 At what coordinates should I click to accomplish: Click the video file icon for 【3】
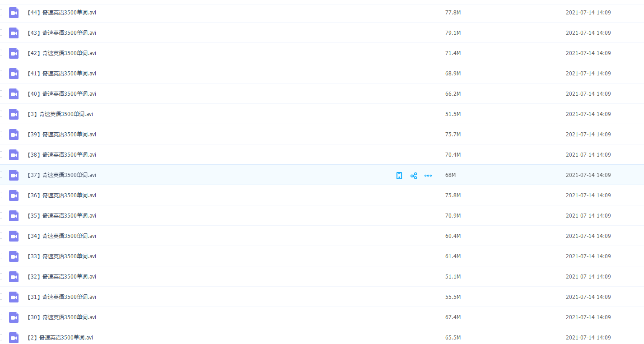point(14,114)
